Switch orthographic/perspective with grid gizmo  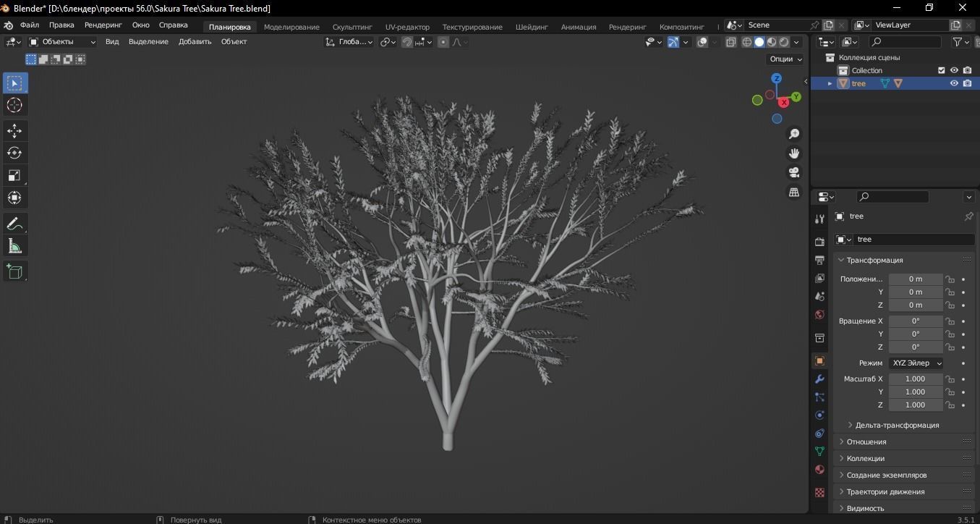[x=794, y=192]
